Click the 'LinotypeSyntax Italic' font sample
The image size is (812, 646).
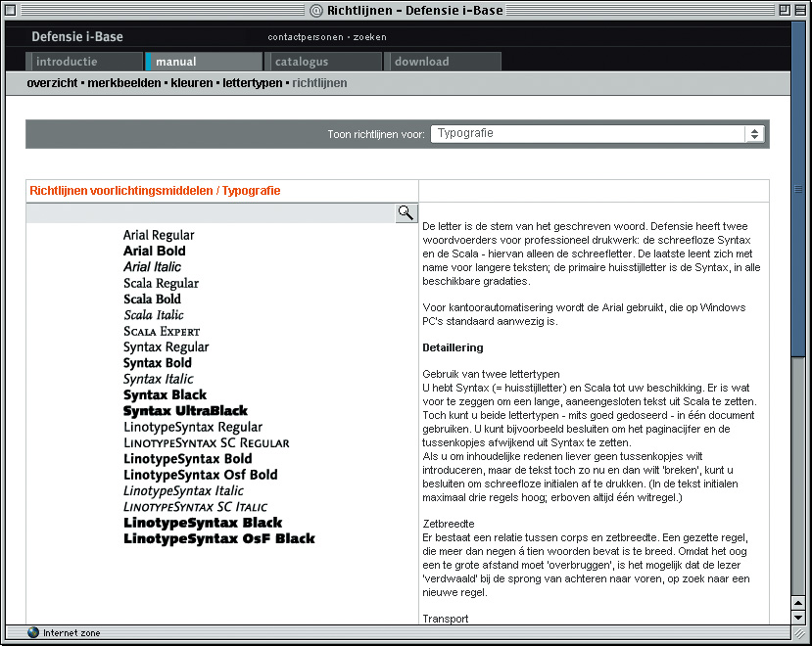(x=183, y=491)
